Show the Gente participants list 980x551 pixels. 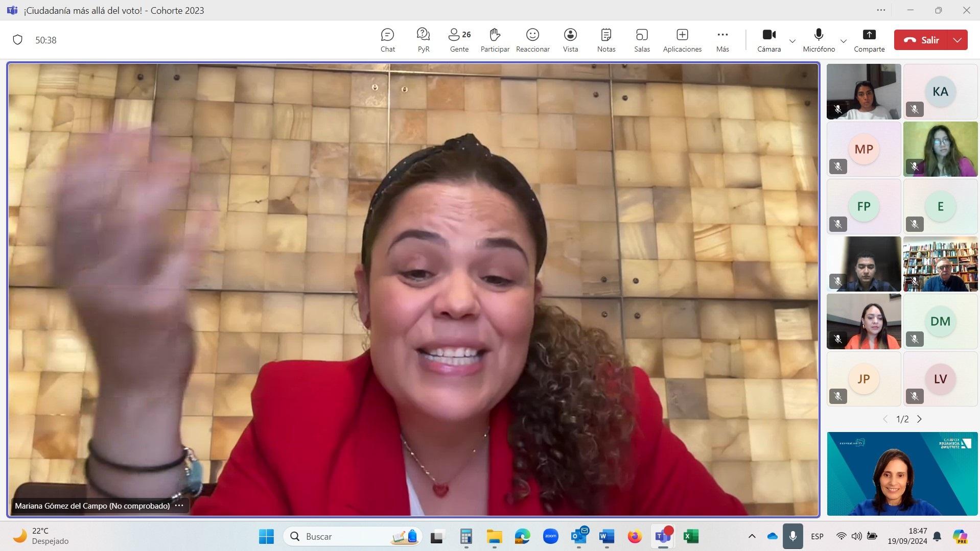point(459,40)
